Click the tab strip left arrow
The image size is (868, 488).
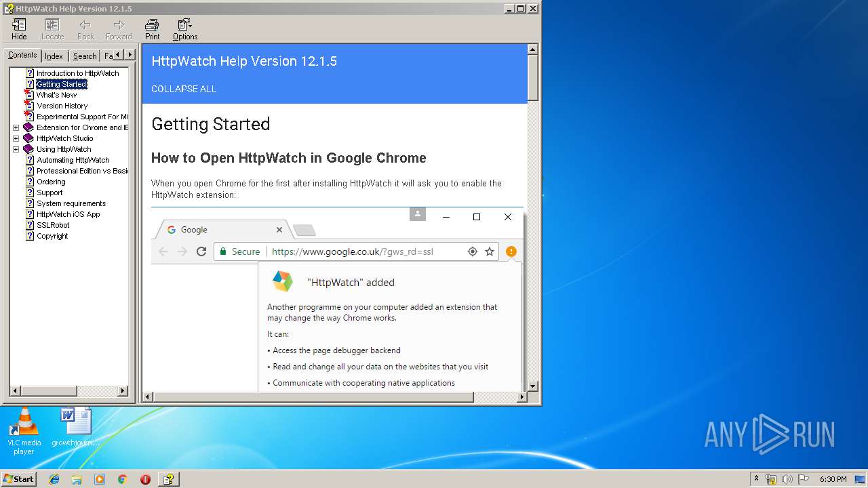point(118,55)
